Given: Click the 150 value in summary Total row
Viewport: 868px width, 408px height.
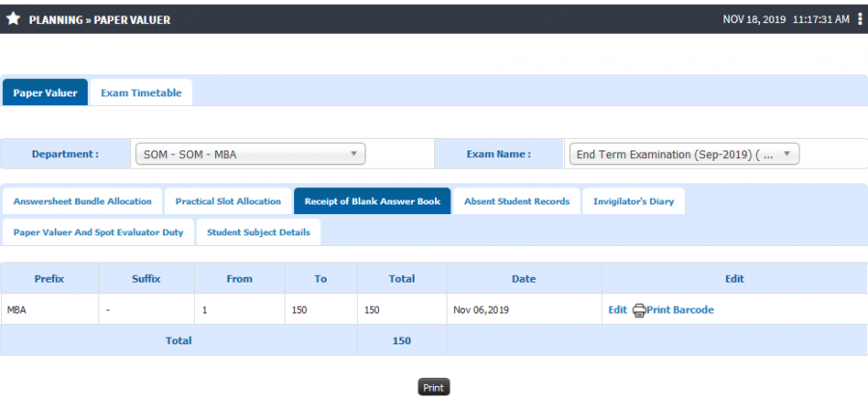Looking at the screenshot, I should click(x=402, y=340).
